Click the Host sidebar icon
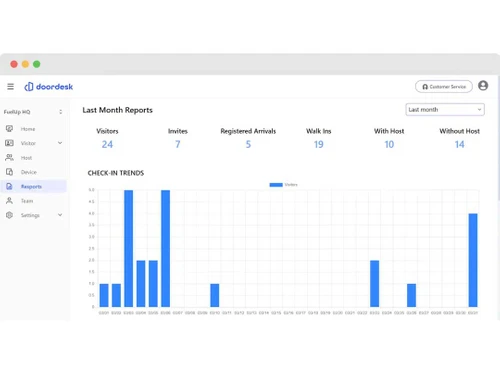The height and width of the screenshot is (375, 500). [9, 157]
